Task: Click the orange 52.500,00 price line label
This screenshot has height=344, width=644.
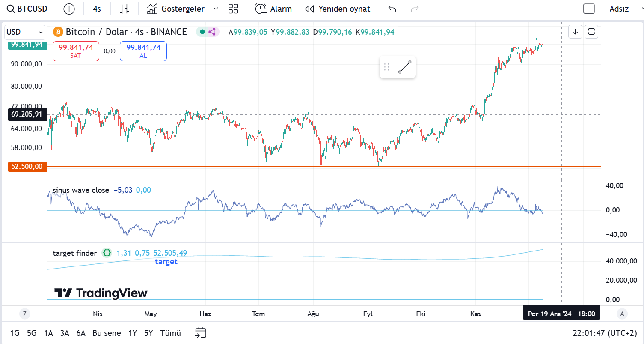Action: tap(27, 166)
